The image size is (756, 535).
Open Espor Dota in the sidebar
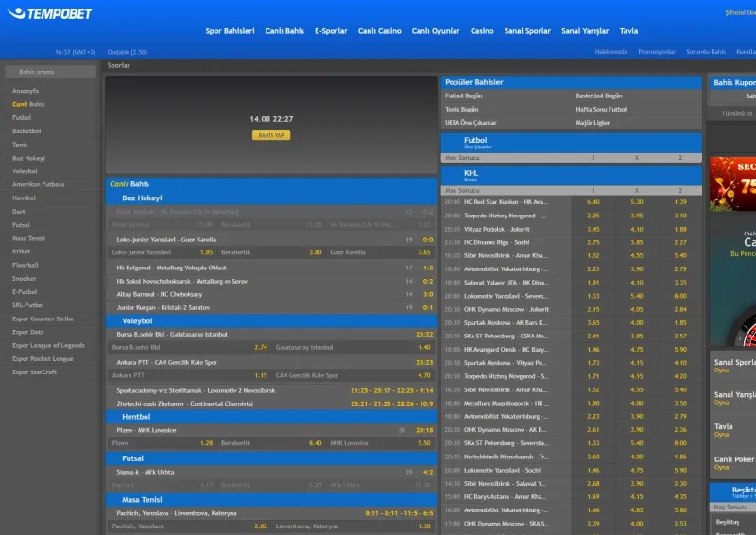pyautogui.click(x=28, y=333)
